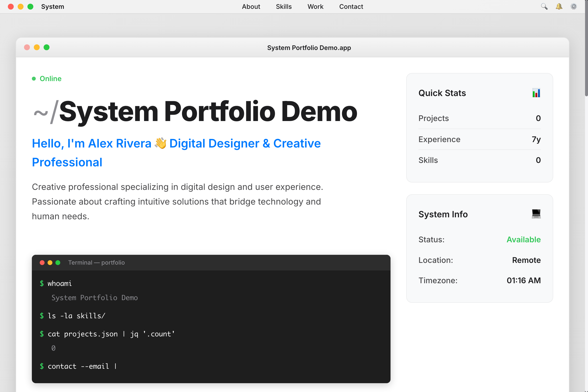
Task: Click the waving hand emoji in the greeting
Action: [160, 143]
